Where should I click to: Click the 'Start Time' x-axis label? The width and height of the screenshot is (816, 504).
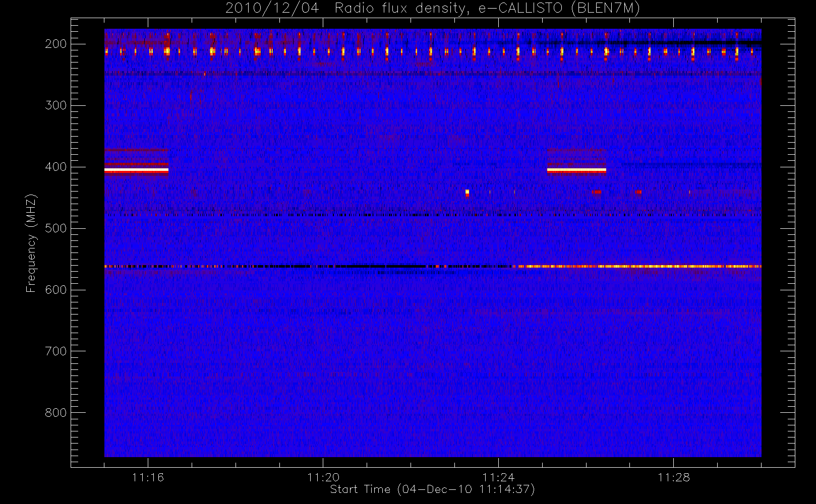[432, 489]
